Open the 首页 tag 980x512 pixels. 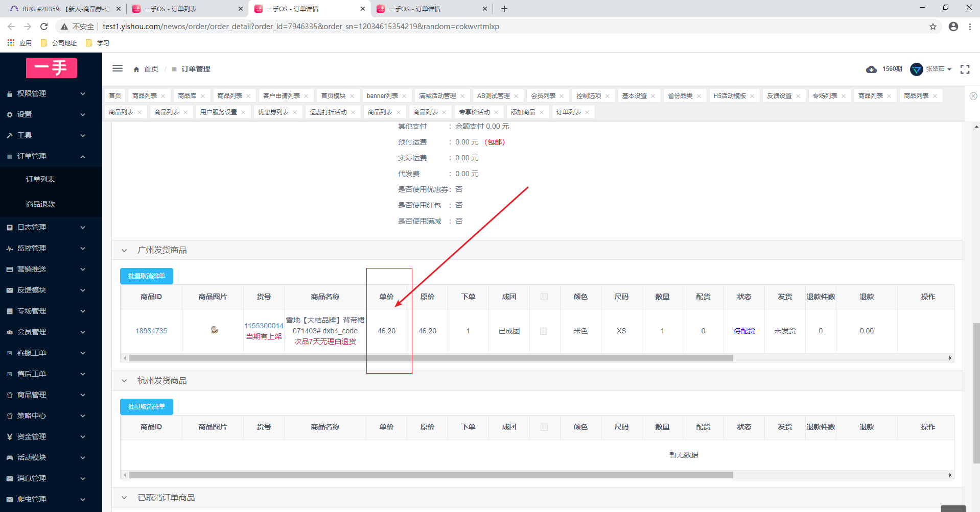click(x=115, y=96)
